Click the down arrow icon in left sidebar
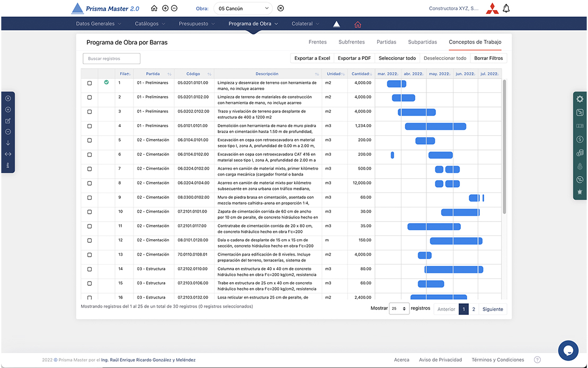This screenshot has width=588, height=368. pos(8,143)
